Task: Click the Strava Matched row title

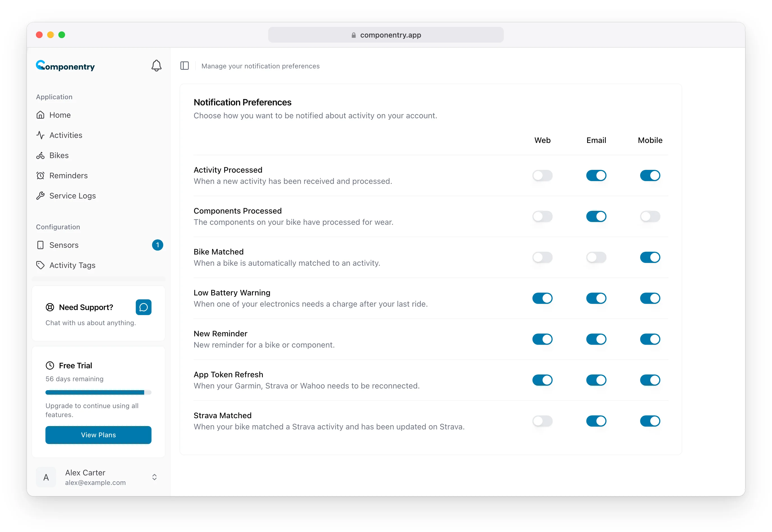Action: (222, 416)
